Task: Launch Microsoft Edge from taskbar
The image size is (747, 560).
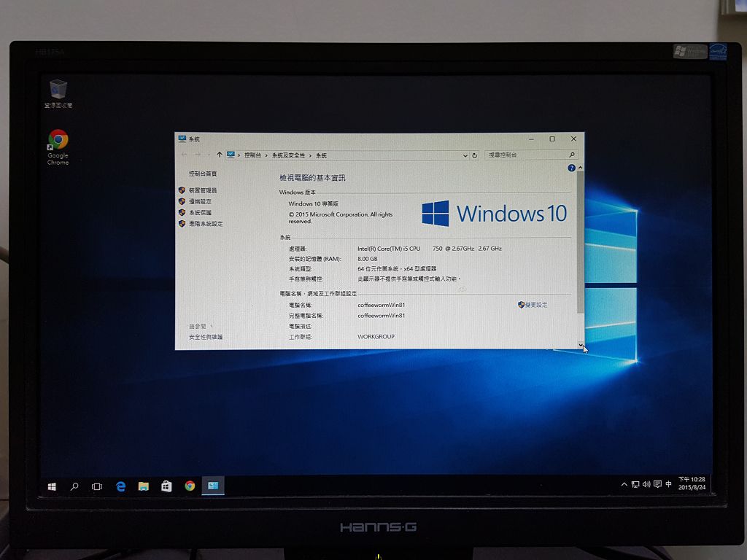Action: click(x=120, y=486)
